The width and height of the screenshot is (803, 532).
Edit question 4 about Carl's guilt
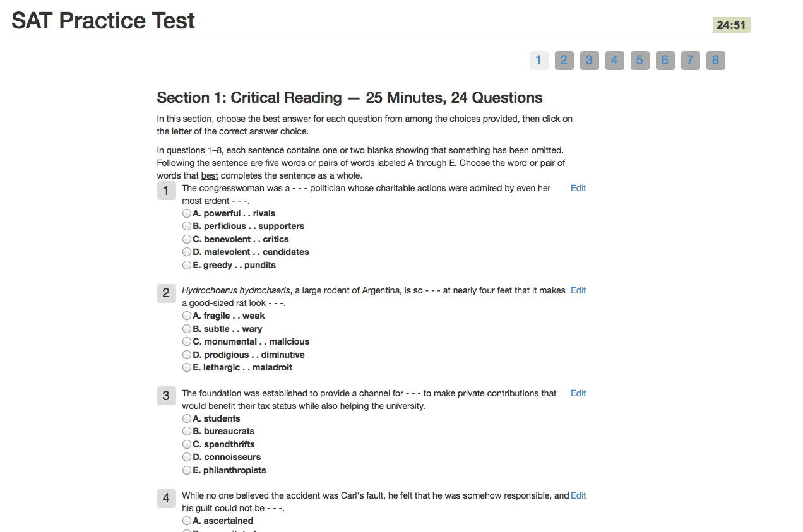coord(578,495)
